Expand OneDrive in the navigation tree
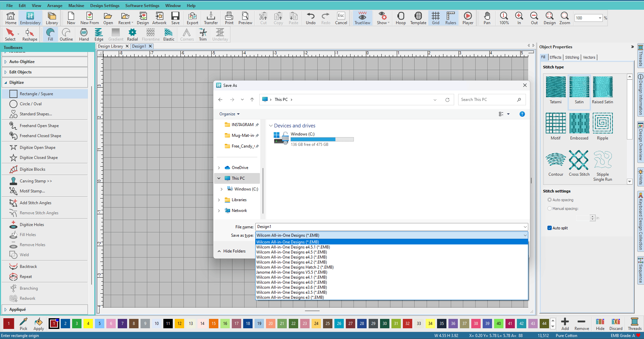Screen dimensions: 644x339 [x=219, y=168]
